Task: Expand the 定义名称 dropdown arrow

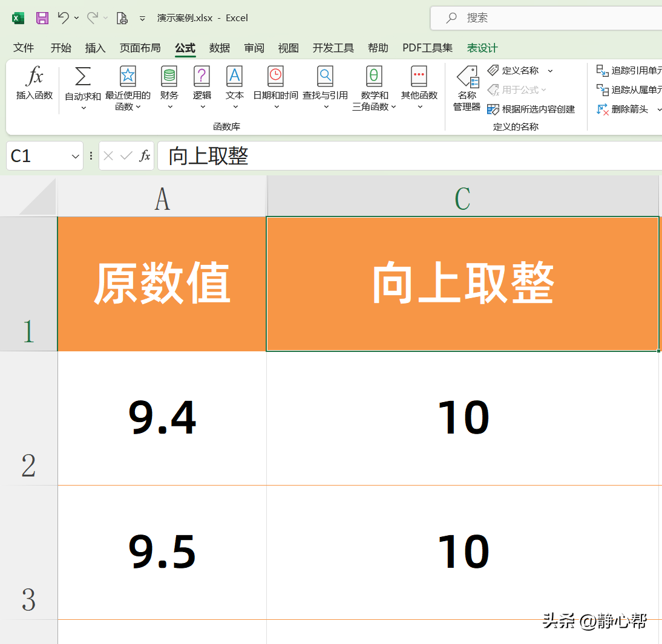Action: click(550, 71)
